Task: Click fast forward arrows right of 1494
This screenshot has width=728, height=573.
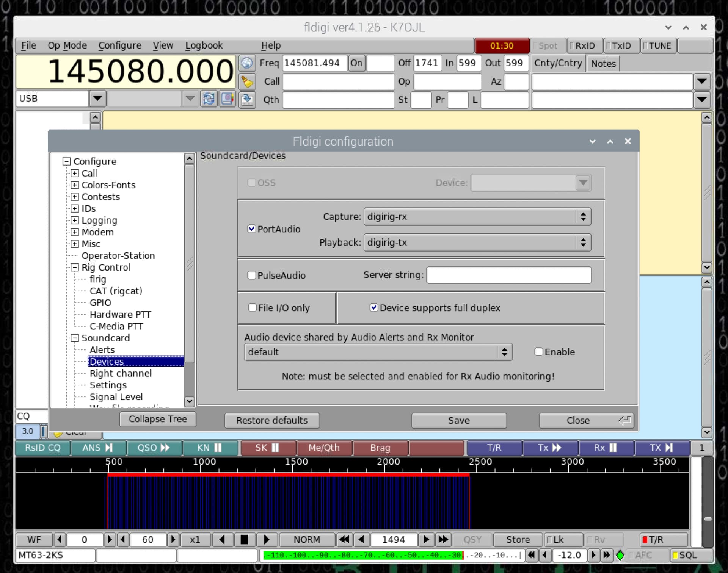Action: click(x=443, y=539)
